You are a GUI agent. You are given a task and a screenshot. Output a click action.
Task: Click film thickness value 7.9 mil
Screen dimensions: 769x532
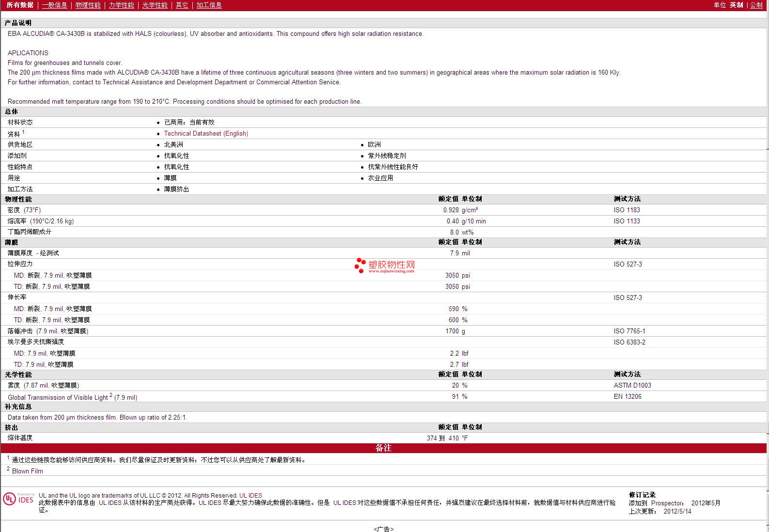[x=460, y=253]
